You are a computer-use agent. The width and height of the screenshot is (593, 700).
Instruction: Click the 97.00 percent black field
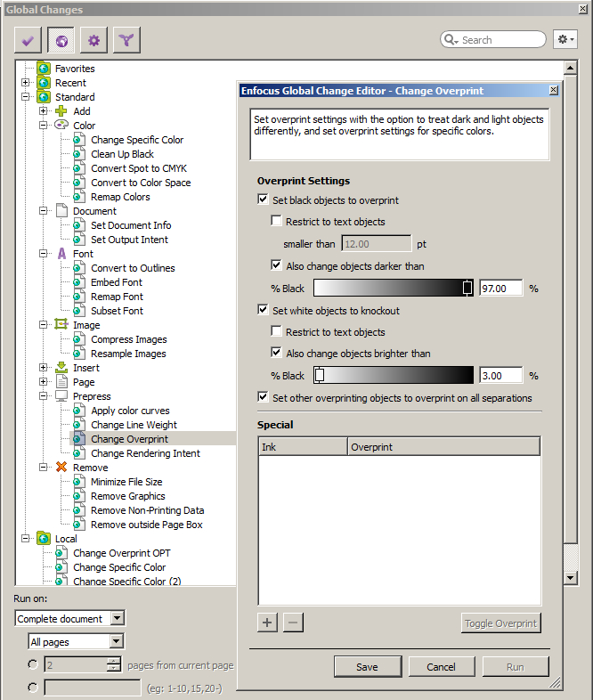point(501,289)
